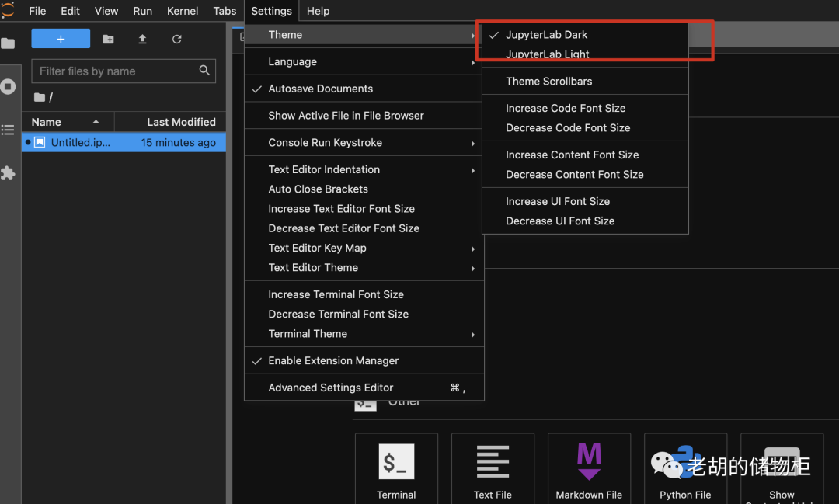This screenshot has height=504, width=839.
Task: Expand the Theme submenu
Action: [364, 35]
